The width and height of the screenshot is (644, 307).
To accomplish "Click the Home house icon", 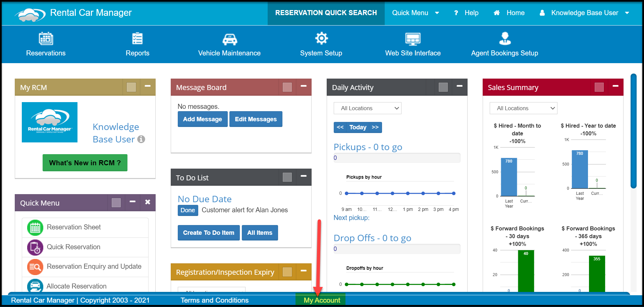I will coord(497,13).
